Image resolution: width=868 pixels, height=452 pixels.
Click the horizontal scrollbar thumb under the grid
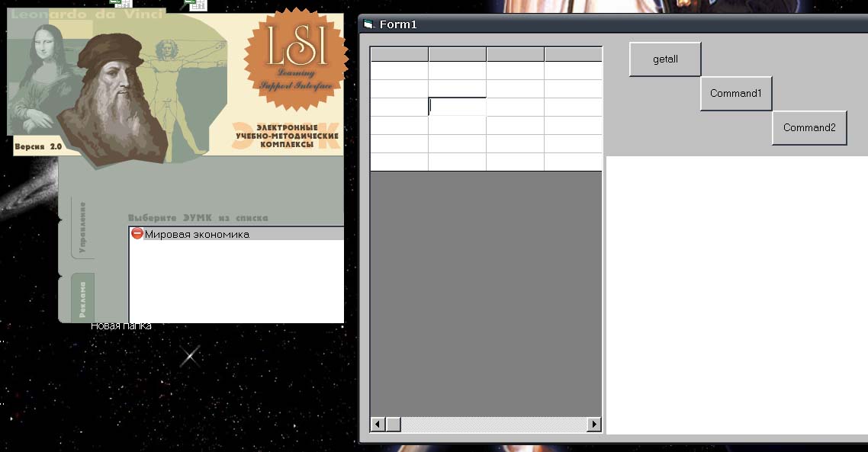click(x=393, y=424)
